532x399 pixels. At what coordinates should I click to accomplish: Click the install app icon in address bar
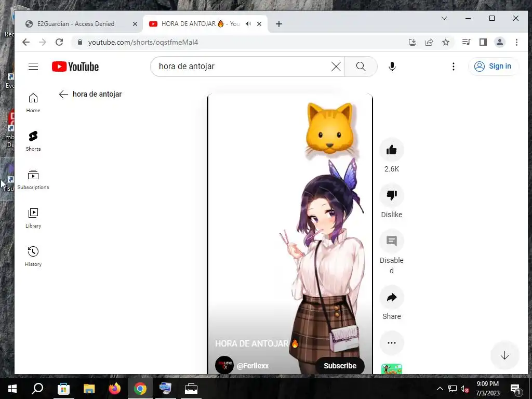412,42
